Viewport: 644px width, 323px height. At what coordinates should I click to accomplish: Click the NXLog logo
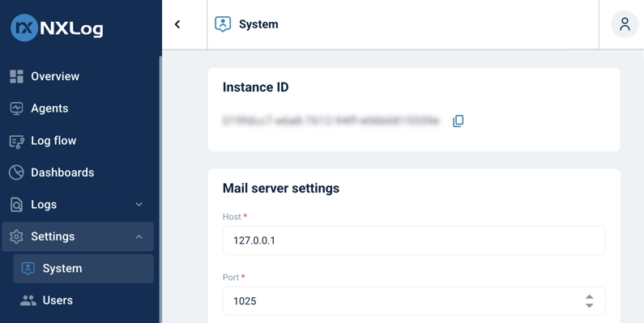click(57, 28)
